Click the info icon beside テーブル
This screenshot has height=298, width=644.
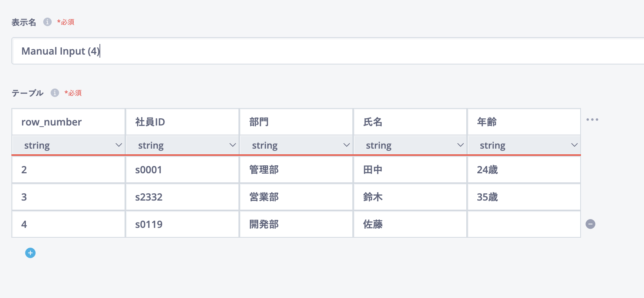tap(55, 93)
